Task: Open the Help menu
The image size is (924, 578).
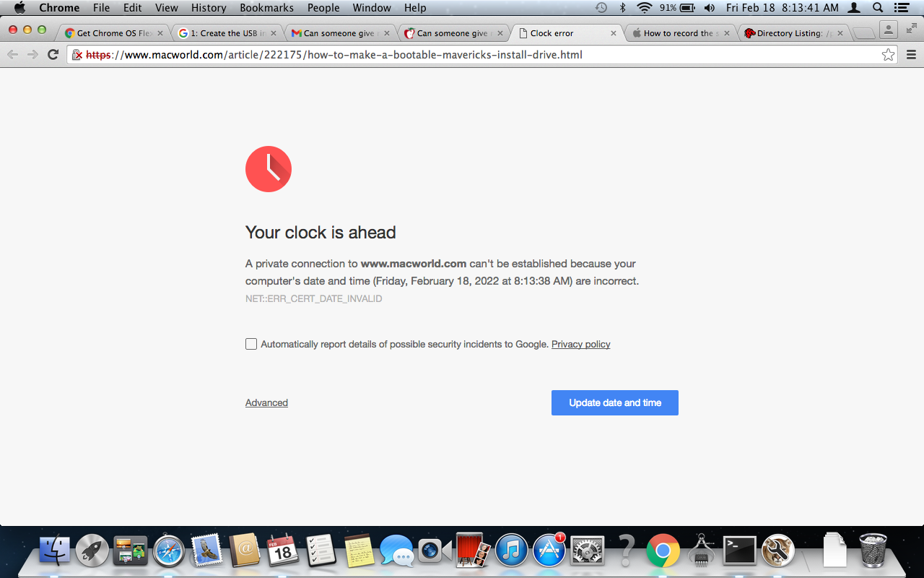Action: point(415,8)
